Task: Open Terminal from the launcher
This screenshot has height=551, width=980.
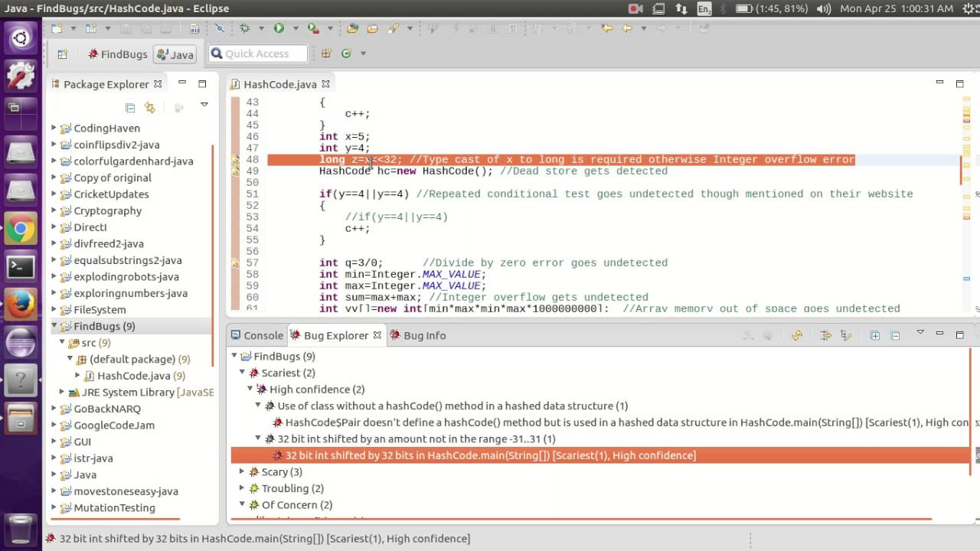Action: click(21, 267)
